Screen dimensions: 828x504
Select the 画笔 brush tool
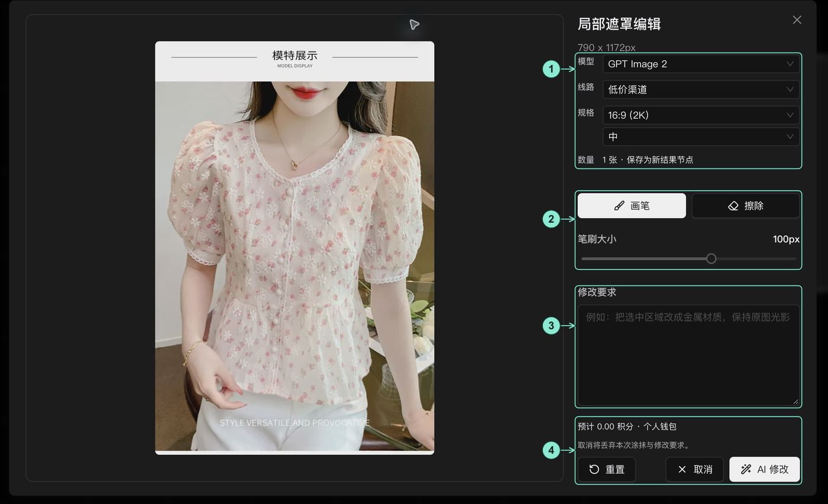click(x=632, y=206)
